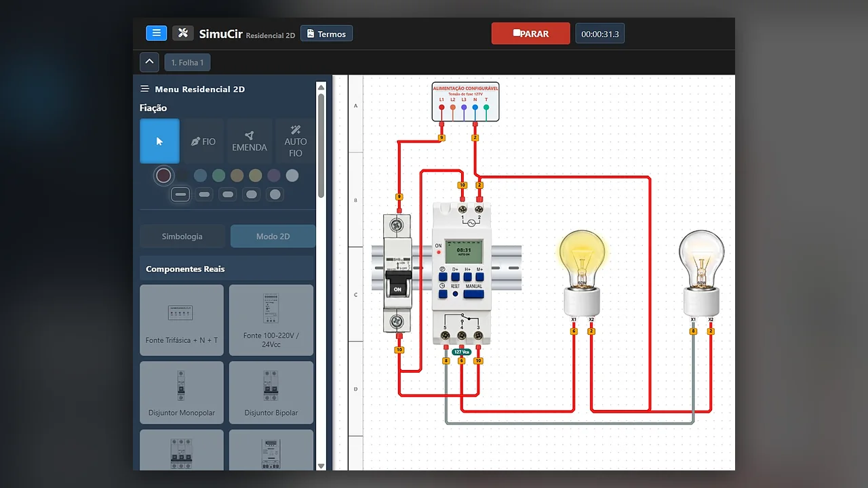Click the timer's clock button

[442, 293]
